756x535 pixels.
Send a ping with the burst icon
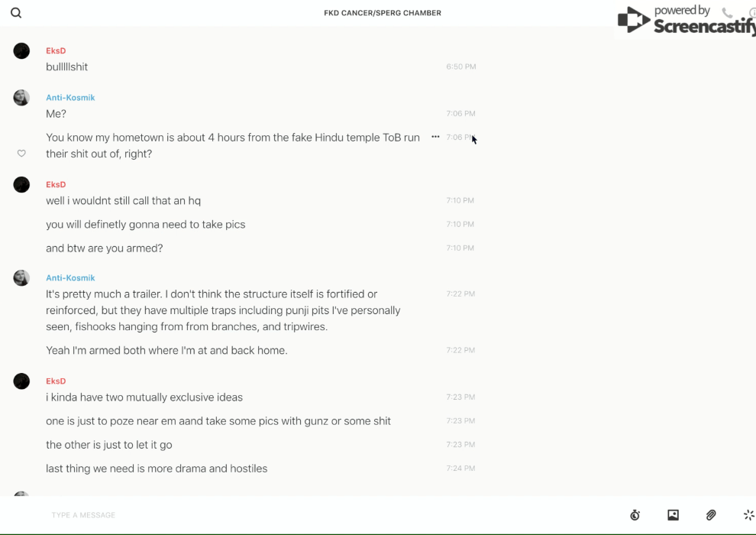point(748,515)
